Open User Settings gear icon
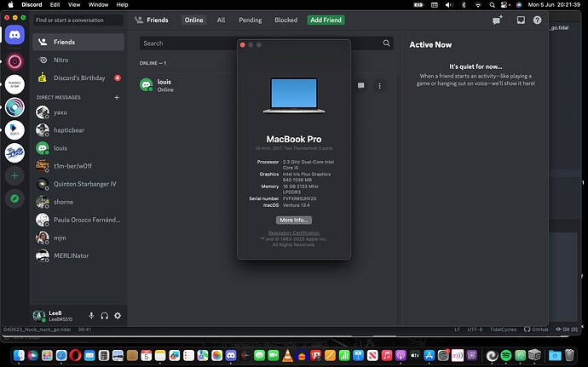The width and height of the screenshot is (588, 367). pos(118,316)
